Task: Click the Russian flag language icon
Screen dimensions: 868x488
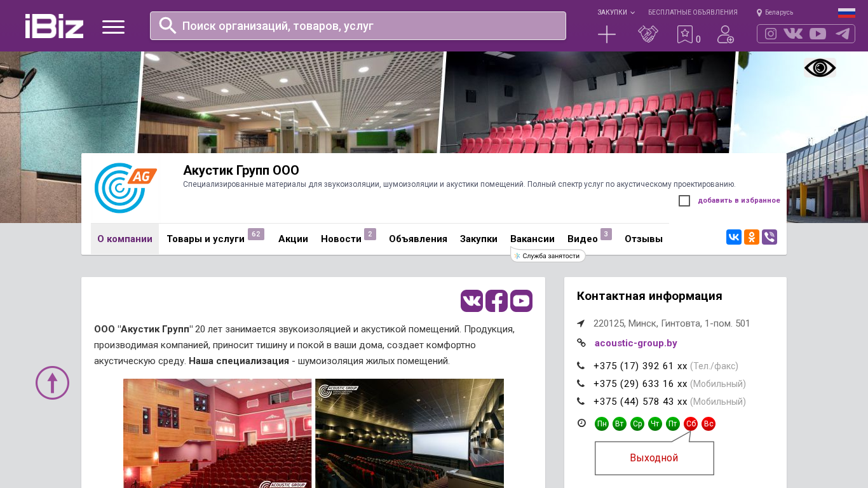Action: [846, 13]
